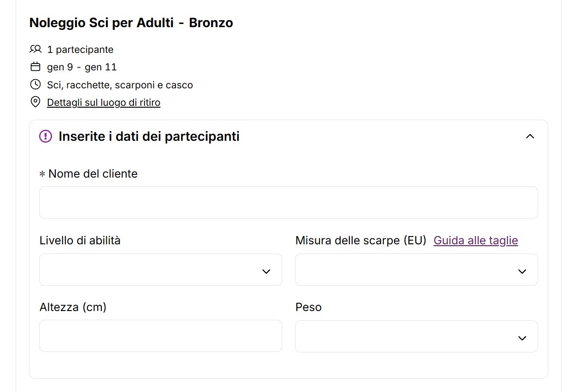The image size is (574, 392).
Task: Click the "Sci, racchette, scarponi e casco" text
Action: 120,85
